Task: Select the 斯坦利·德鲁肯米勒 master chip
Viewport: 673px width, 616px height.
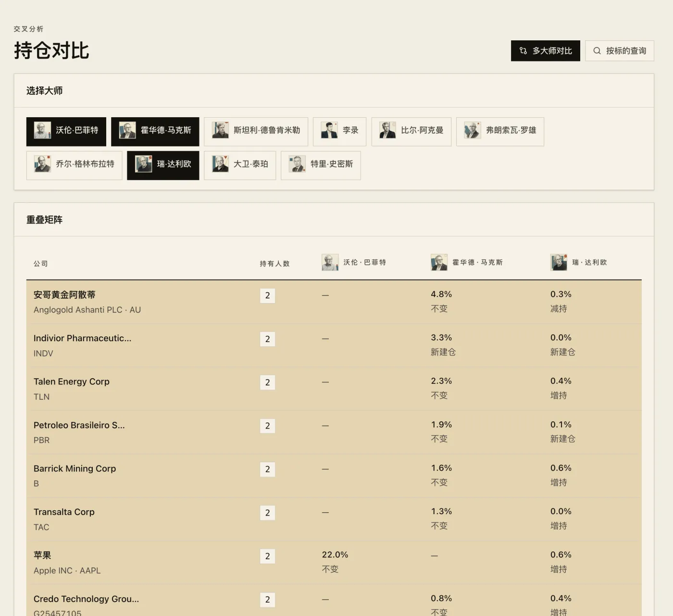Action: [256, 132]
